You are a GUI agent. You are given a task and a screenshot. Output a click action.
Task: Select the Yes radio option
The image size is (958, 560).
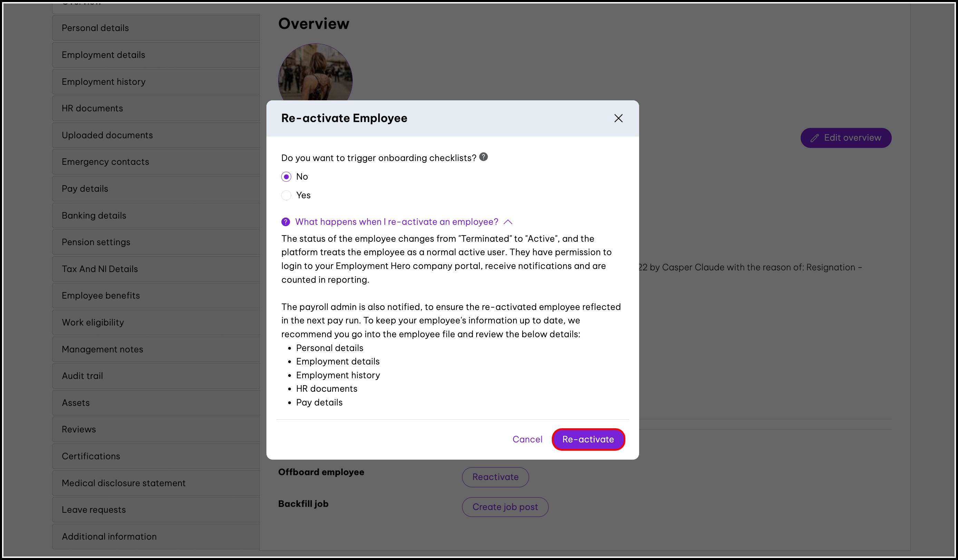[x=286, y=195]
